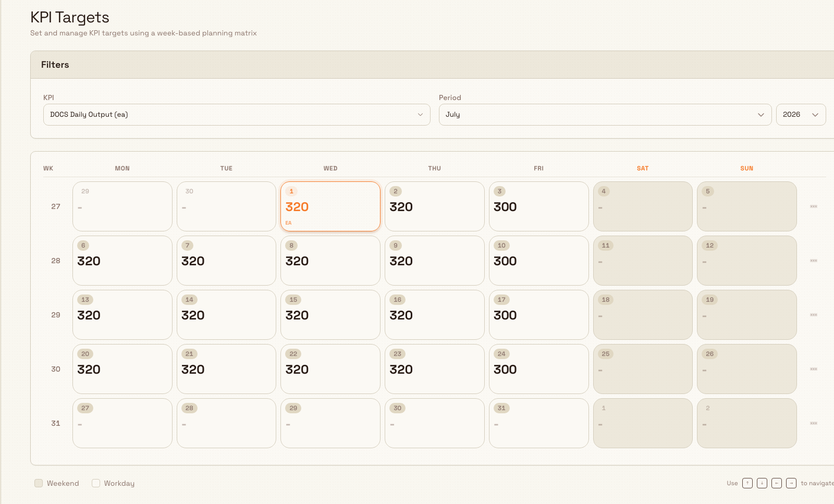Open the Period month dropdown July
This screenshot has width=834, height=504.
(605, 115)
